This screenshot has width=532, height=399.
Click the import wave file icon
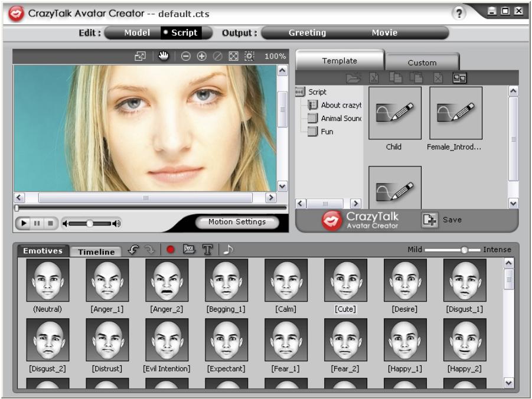[189, 250]
